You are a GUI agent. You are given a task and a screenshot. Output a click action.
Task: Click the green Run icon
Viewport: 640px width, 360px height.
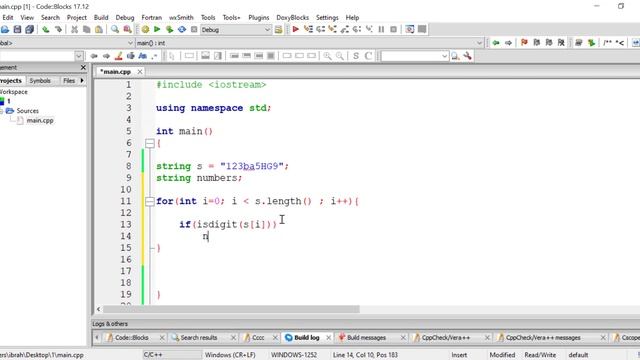[x=157, y=29]
